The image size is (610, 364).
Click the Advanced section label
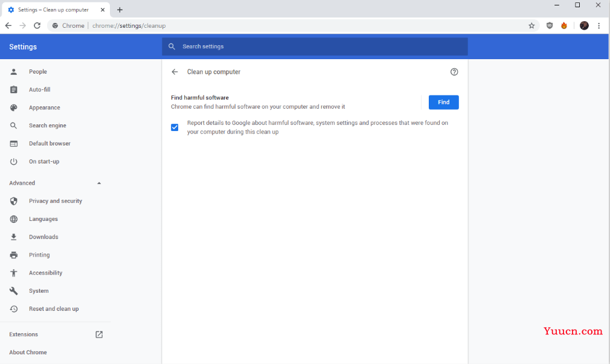point(22,183)
